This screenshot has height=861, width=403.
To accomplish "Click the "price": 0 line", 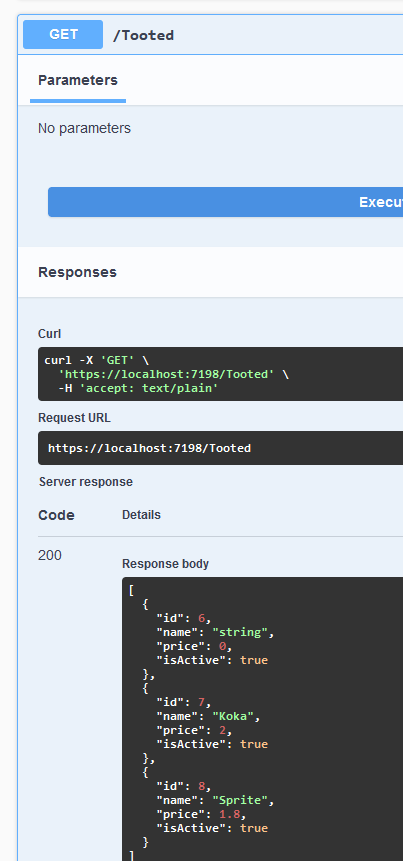I will tap(194, 646).
